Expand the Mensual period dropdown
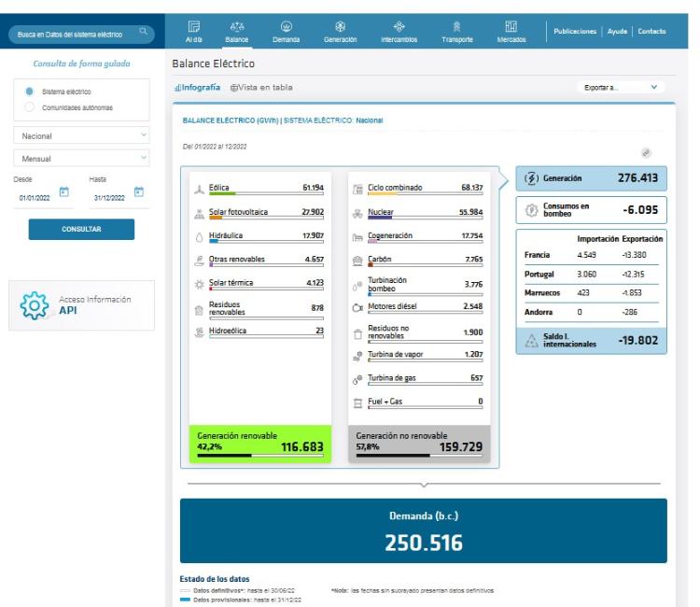 81,159
